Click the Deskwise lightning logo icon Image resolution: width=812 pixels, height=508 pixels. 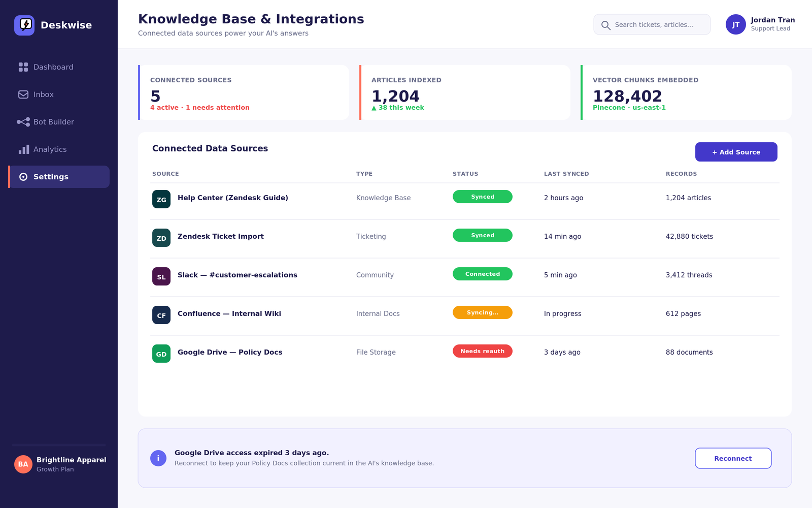tap(24, 25)
